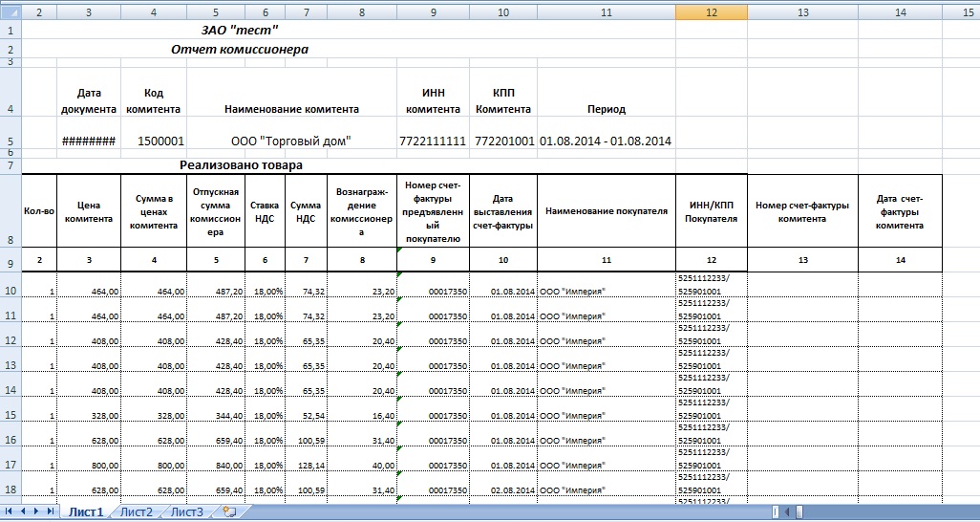Select the Дата выставления счет-фактуры header
Image resolution: width=980 pixels, height=522 pixels.
tap(503, 211)
